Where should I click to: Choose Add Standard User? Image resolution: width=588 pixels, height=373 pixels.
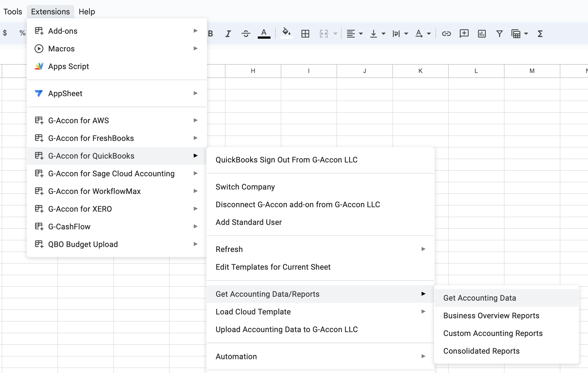(x=321, y=222)
